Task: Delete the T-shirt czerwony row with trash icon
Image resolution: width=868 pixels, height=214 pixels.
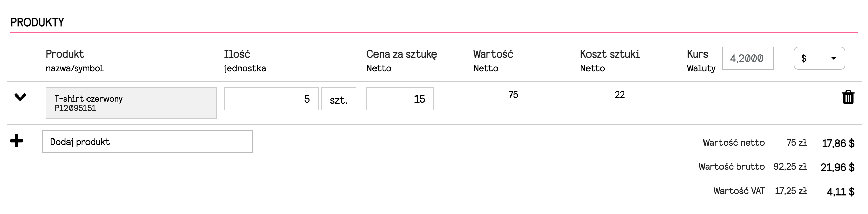Action: pos(848,98)
